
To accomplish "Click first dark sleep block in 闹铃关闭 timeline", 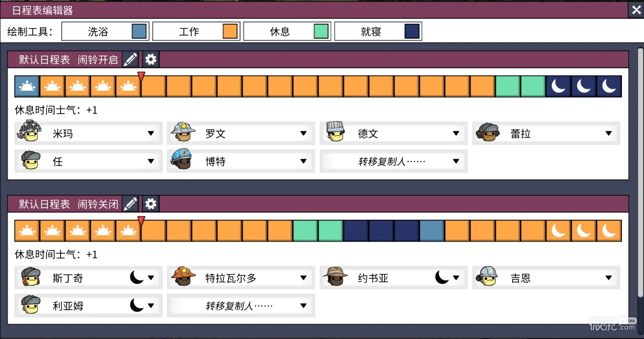I will click(x=356, y=231).
